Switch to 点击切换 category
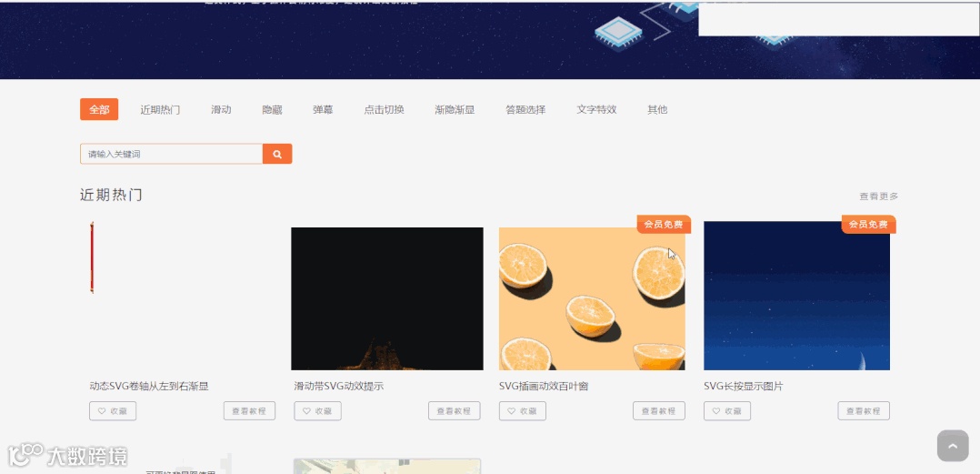This screenshot has height=474, width=980. (385, 109)
